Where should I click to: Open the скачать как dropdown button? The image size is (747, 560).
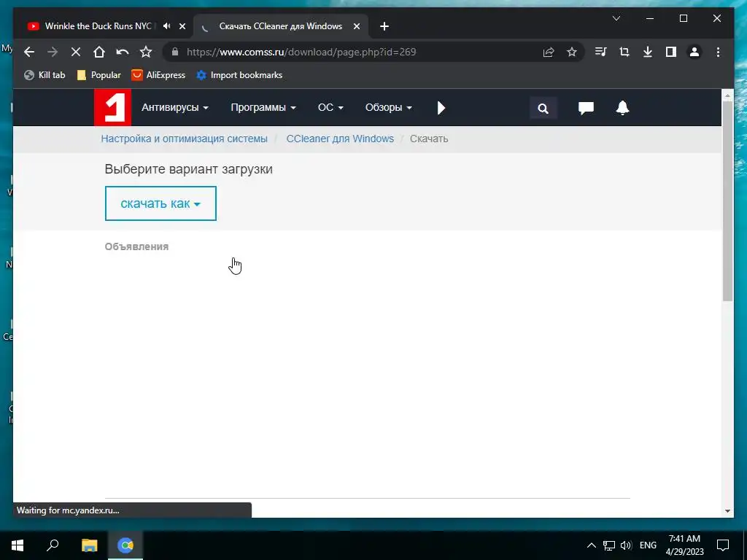pos(160,203)
